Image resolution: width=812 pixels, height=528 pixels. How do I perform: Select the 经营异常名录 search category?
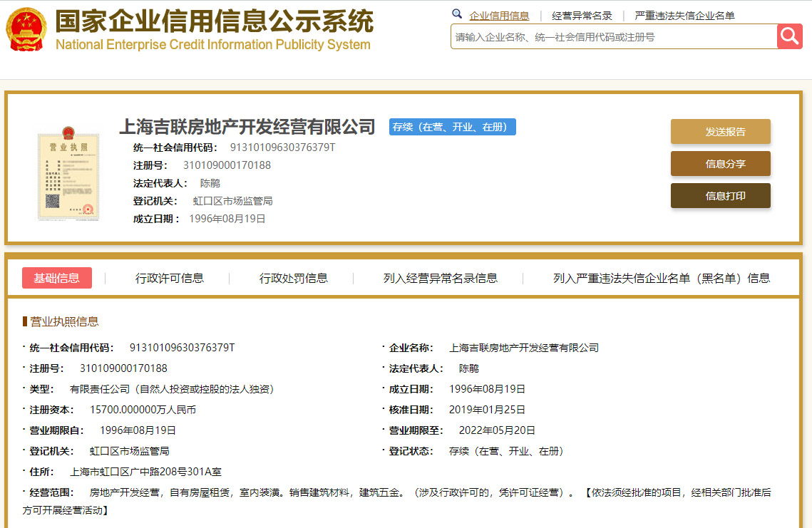pyautogui.click(x=582, y=16)
